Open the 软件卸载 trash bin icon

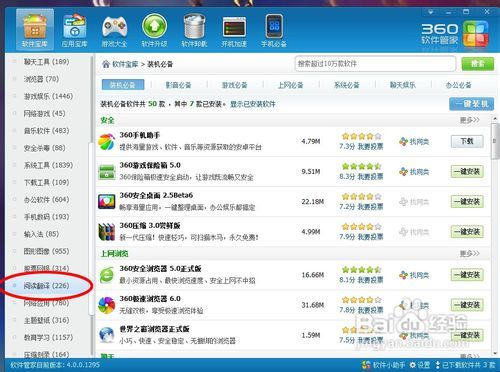point(194,30)
